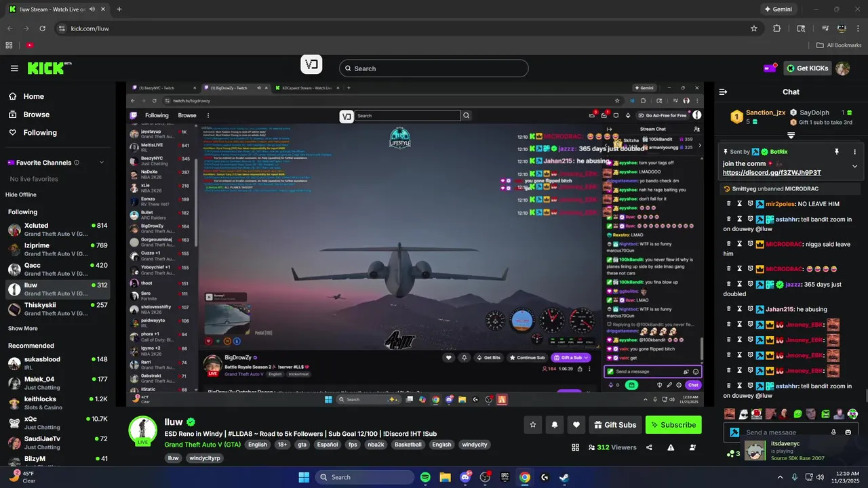Open the Kick hamburger menu
The image size is (868, 488).
(14, 68)
